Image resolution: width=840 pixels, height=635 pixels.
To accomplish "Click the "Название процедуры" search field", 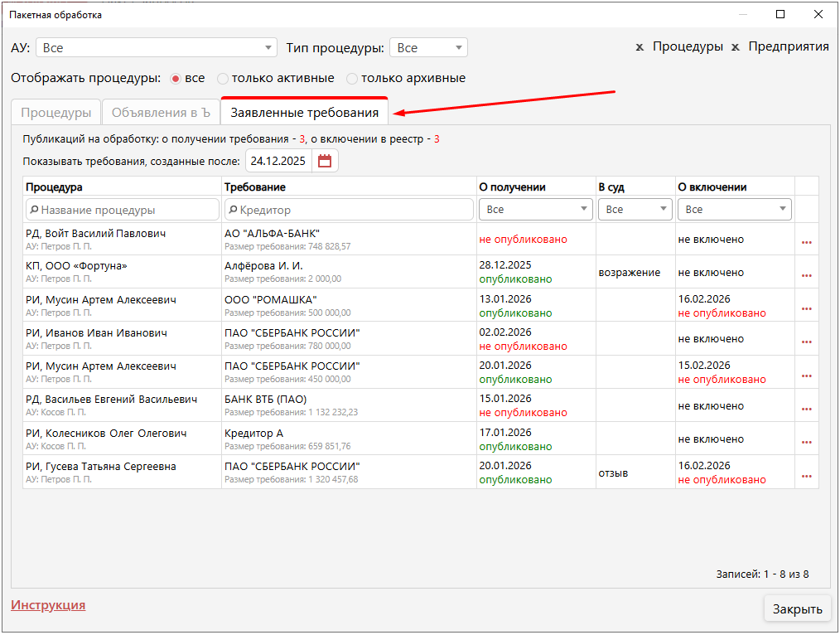I will (123, 210).
